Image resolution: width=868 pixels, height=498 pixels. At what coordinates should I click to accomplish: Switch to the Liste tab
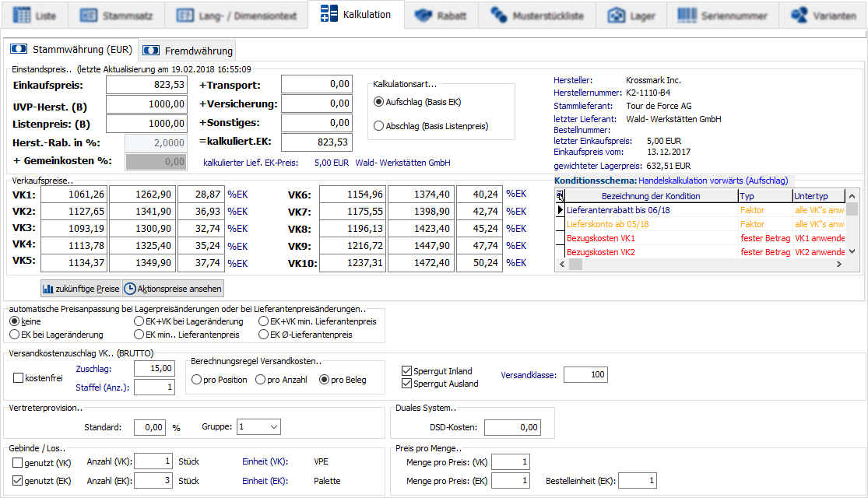(x=34, y=15)
